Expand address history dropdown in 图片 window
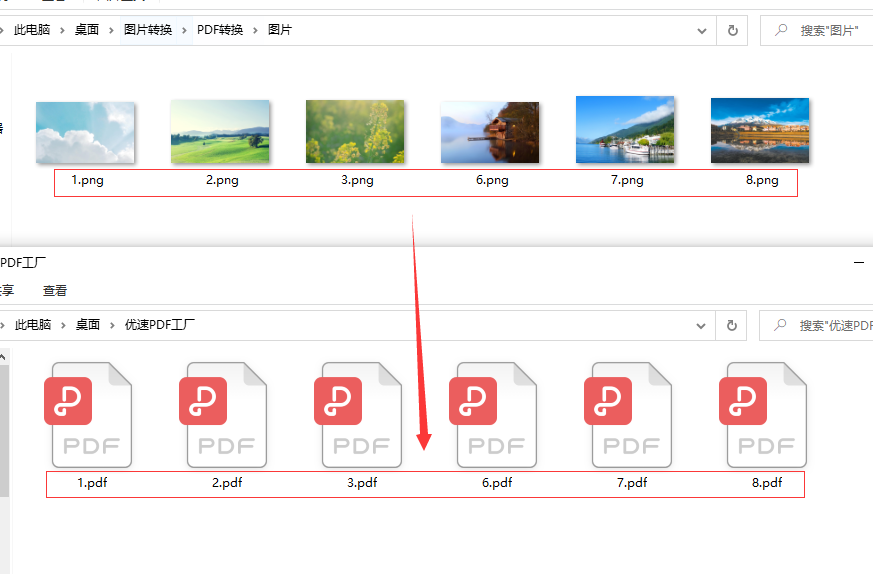873x574 pixels. 702,31
